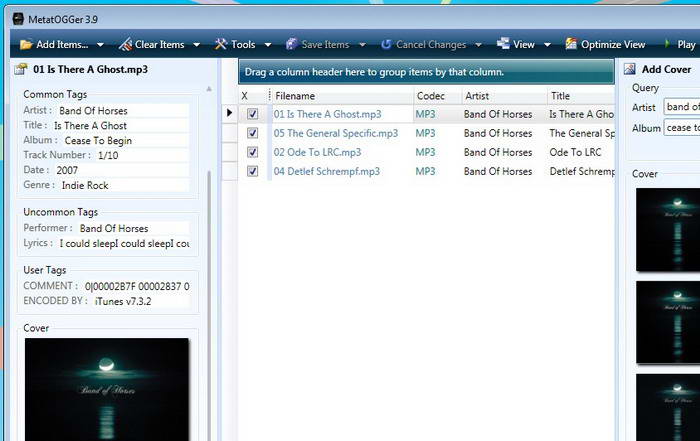
Task: Click the Add Items folder icon
Action: coord(26,44)
